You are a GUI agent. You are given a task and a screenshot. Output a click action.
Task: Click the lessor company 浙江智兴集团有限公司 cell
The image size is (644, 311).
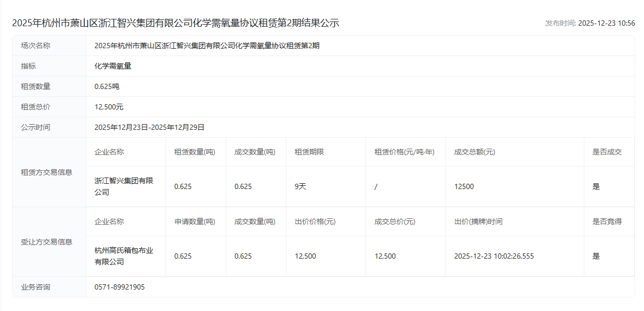(x=124, y=186)
